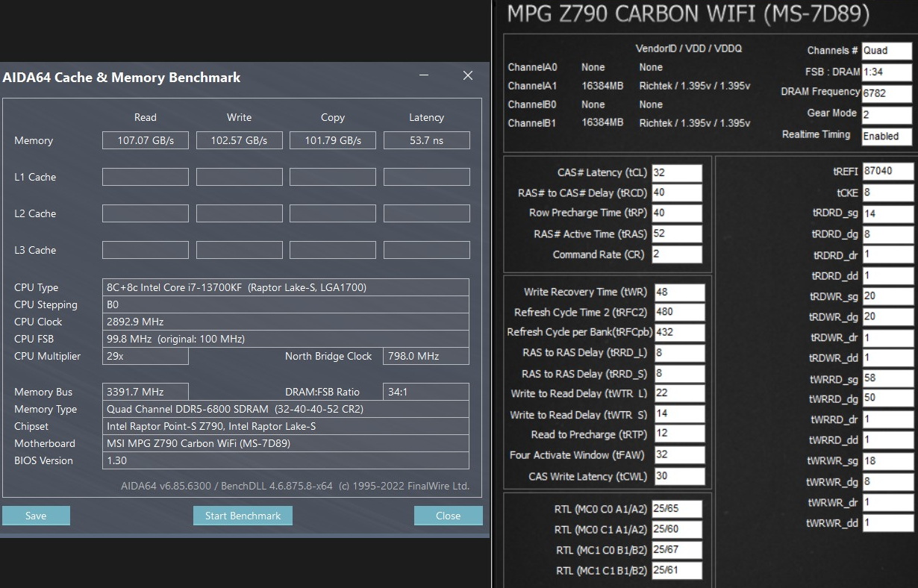The image size is (918, 588).
Task: Minimize the AIDA64 benchmark window
Action: (424, 76)
